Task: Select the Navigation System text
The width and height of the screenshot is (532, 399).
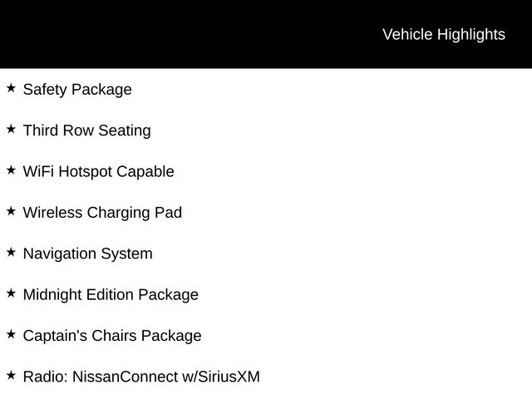Action: 87,254
